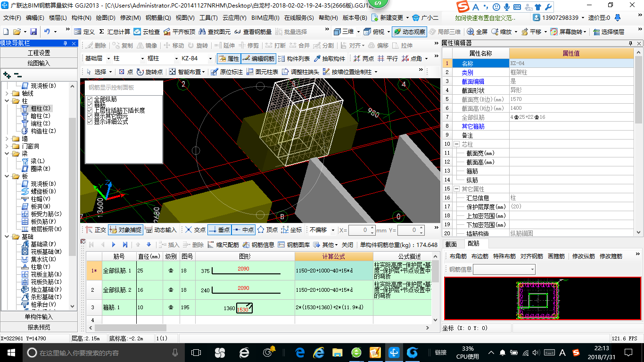Screen dimensions: 644x362
Task: Click the X coordinate input field
Action: (x=362, y=230)
